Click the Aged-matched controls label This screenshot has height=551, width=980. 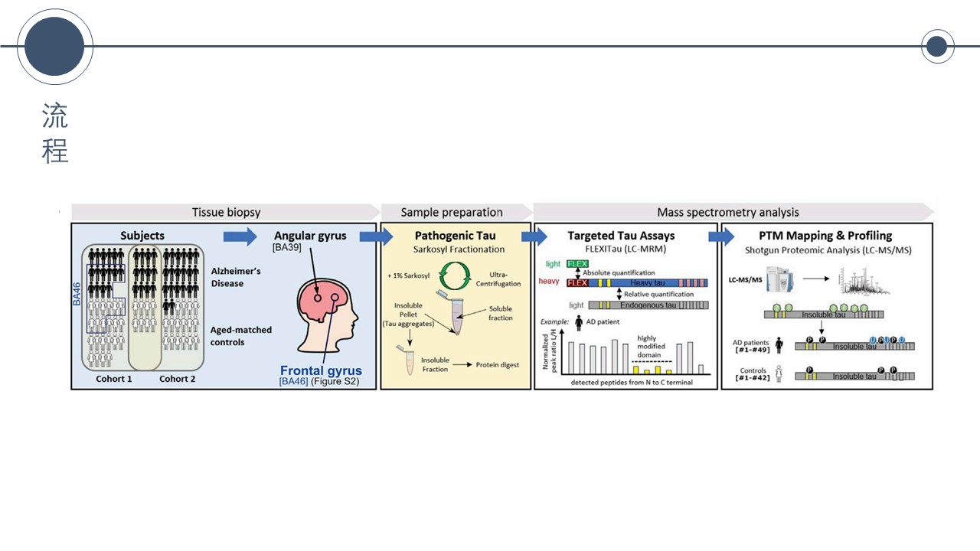pos(241,336)
